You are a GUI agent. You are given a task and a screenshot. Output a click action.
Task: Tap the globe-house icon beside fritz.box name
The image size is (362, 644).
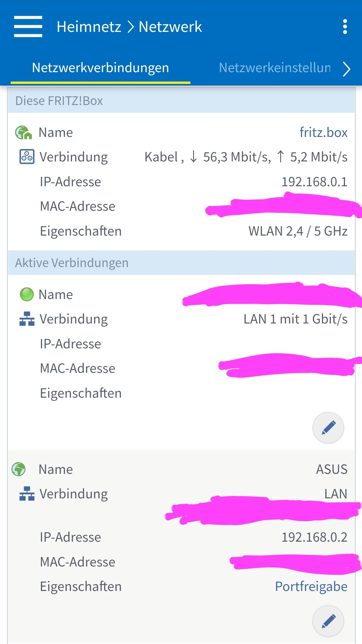coord(23,132)
